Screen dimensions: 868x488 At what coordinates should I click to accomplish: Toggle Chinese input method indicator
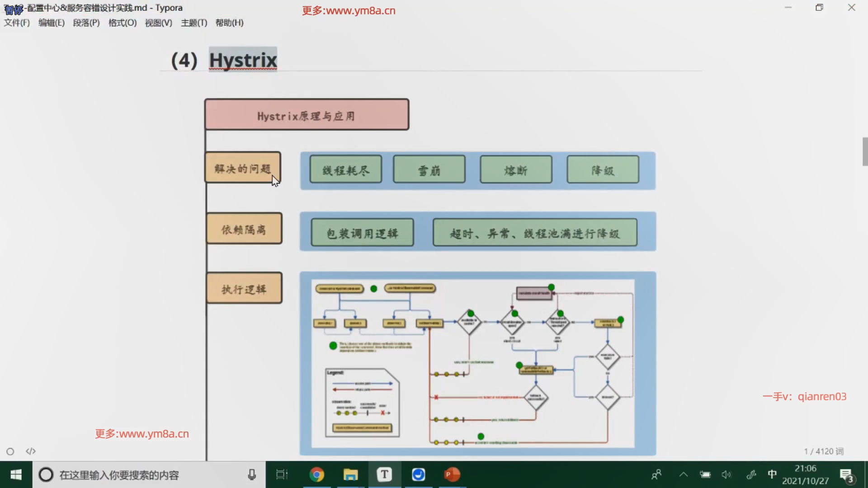[772, 474]
